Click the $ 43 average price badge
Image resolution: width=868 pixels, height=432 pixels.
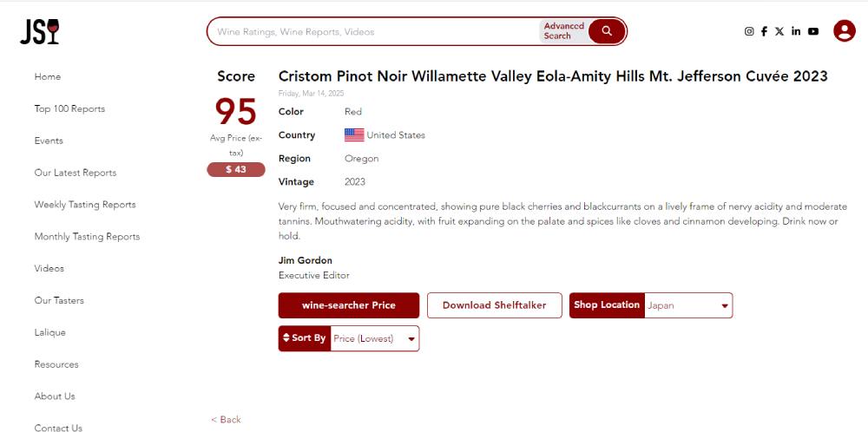235,169
